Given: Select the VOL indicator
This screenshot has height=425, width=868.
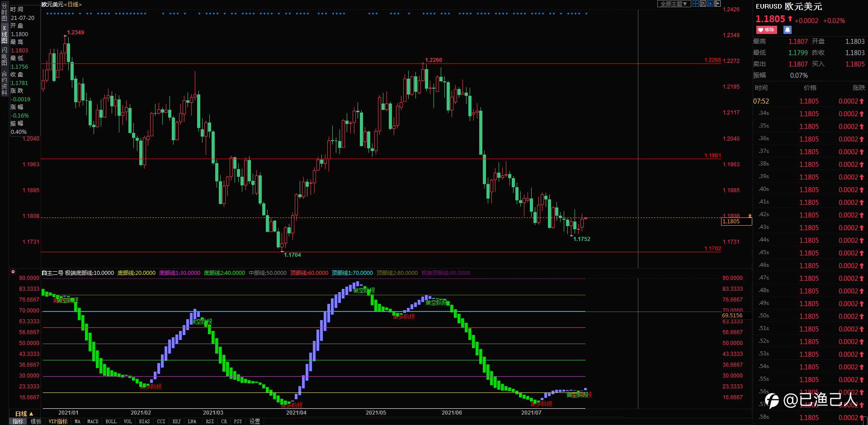Looking at the screenshot, I should [x=128, y=421].
